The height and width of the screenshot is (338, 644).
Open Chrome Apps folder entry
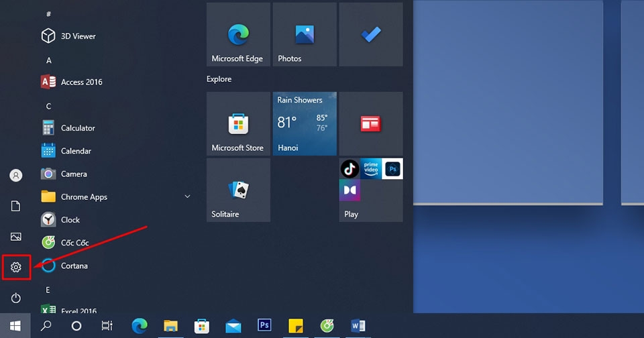74,197
